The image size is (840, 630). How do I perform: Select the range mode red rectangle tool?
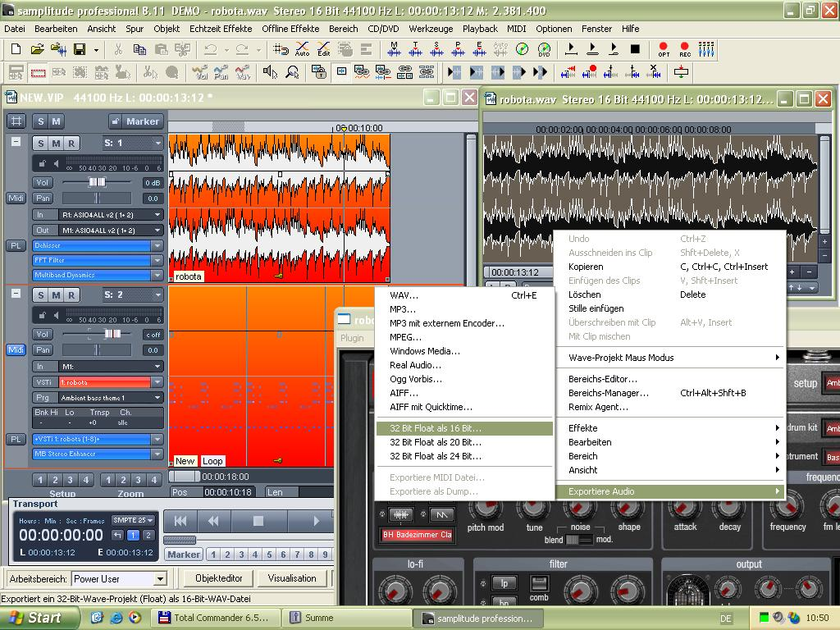[38, 72]
